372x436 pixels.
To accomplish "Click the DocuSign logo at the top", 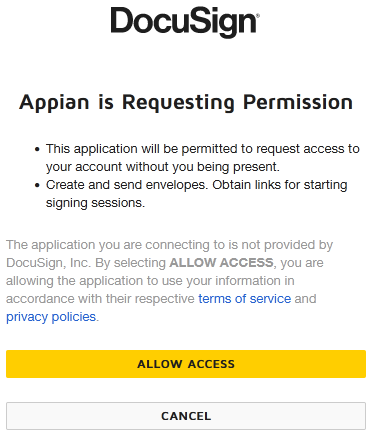I will (185, 22).
